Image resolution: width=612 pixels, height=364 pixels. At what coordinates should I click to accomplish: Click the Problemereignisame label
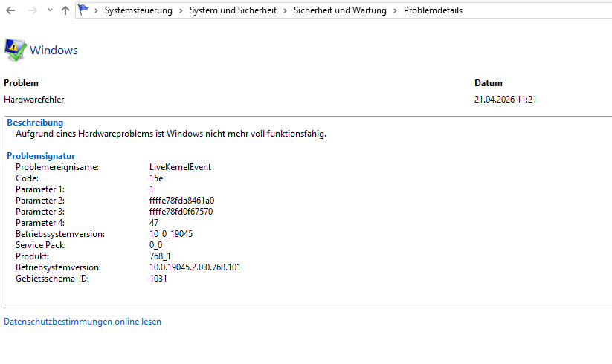57,167
